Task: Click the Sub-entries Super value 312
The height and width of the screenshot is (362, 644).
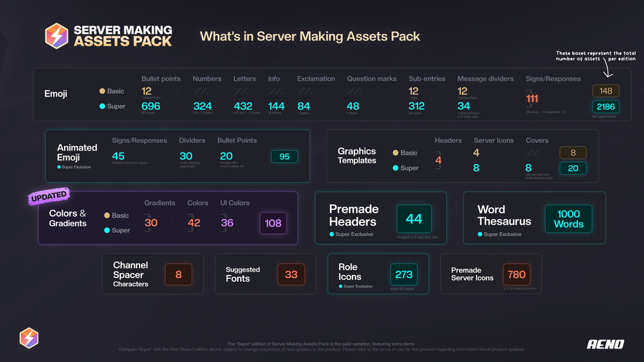Action: pos(417,106)
